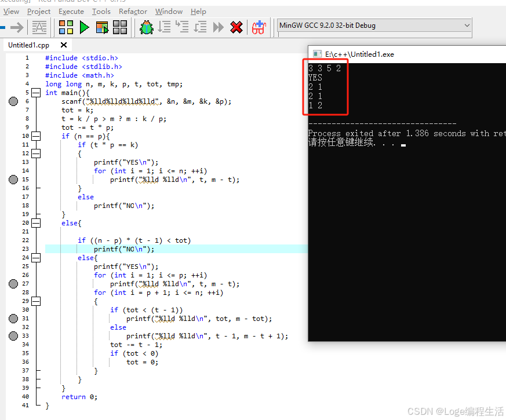Collapse the else block at line 24
Viewport: 506px width, 420px height.
(x=36, y=258)
